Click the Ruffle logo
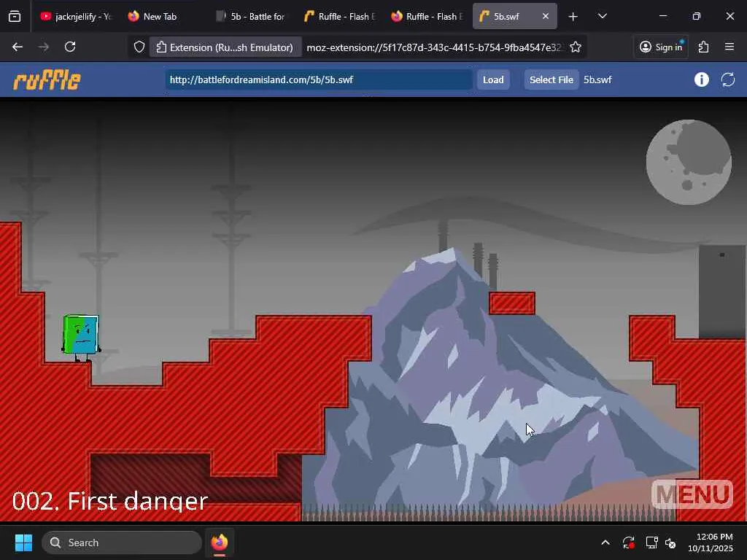Viewport: 747px width, 560px height. pyautogui.click(x=47, y=79)
